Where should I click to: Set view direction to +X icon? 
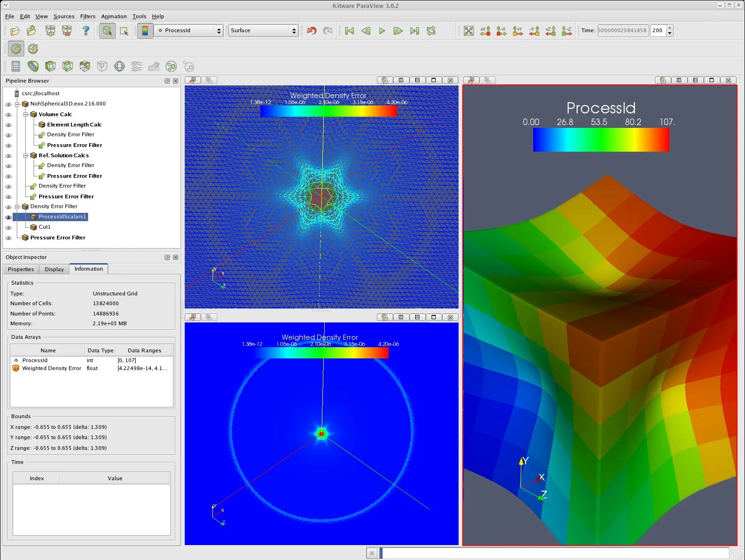[485, 31]
